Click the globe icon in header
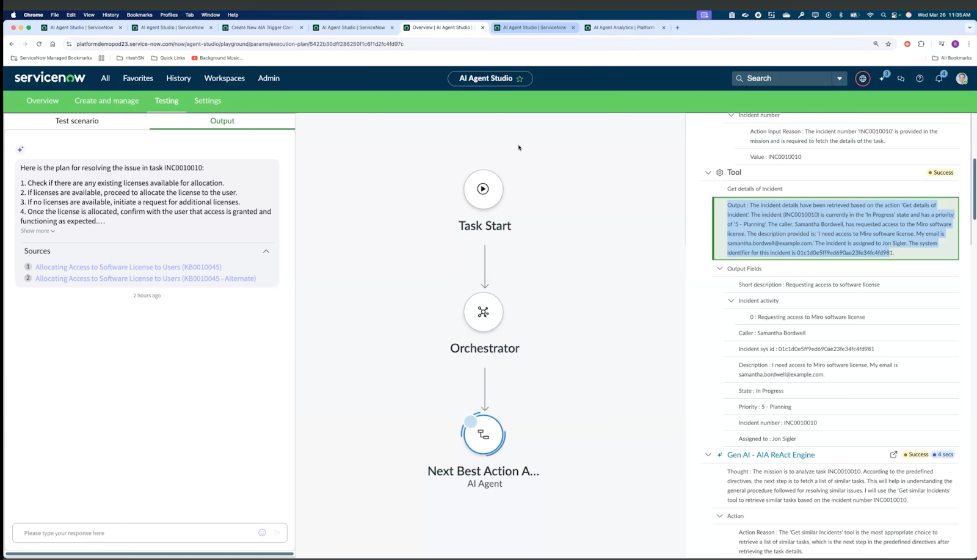 (x=862, y=78)
